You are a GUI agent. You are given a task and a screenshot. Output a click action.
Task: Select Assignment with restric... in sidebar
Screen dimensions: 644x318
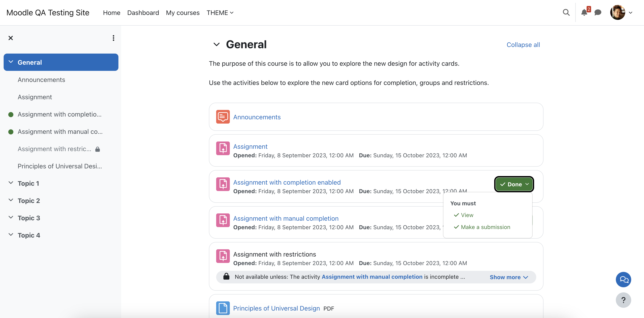[x=54, y=149]
